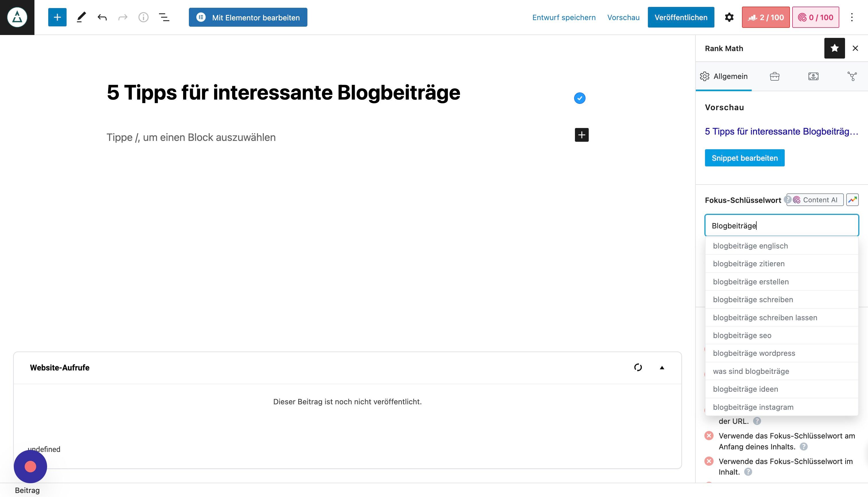Close the Rank Math panel
This screenshot has height=497, width=868.
[855, 48]
